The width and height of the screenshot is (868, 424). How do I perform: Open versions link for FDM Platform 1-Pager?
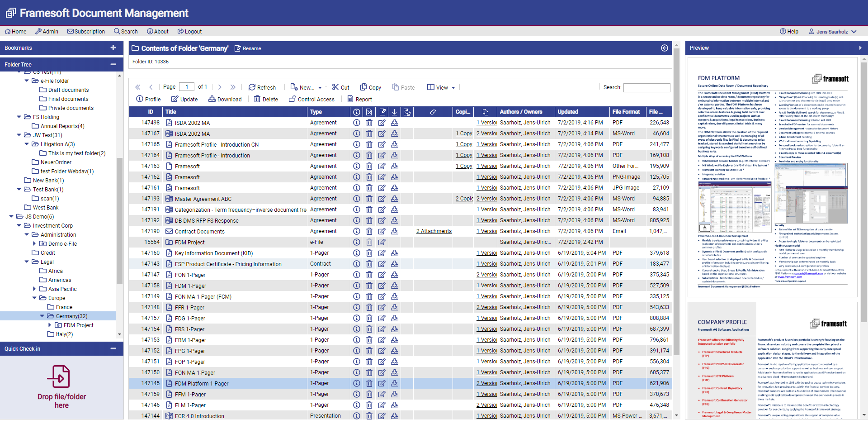click(486, 383)
